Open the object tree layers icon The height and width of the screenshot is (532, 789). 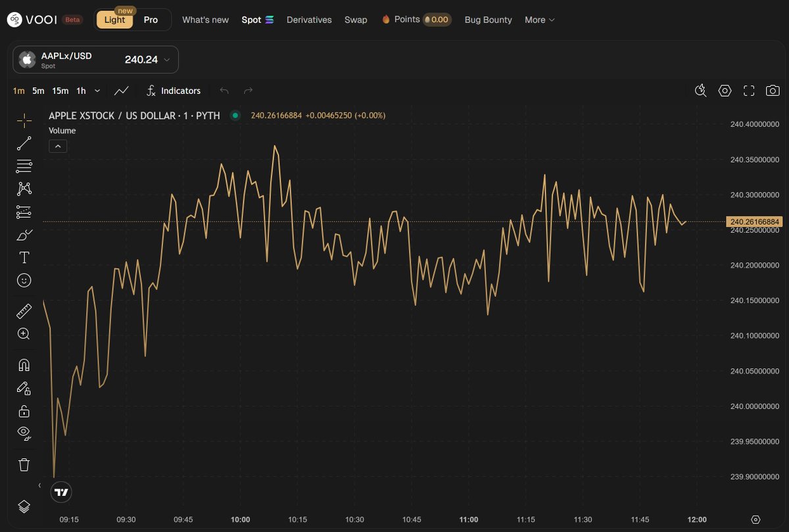pyautogui.click(x=24, y=506)
